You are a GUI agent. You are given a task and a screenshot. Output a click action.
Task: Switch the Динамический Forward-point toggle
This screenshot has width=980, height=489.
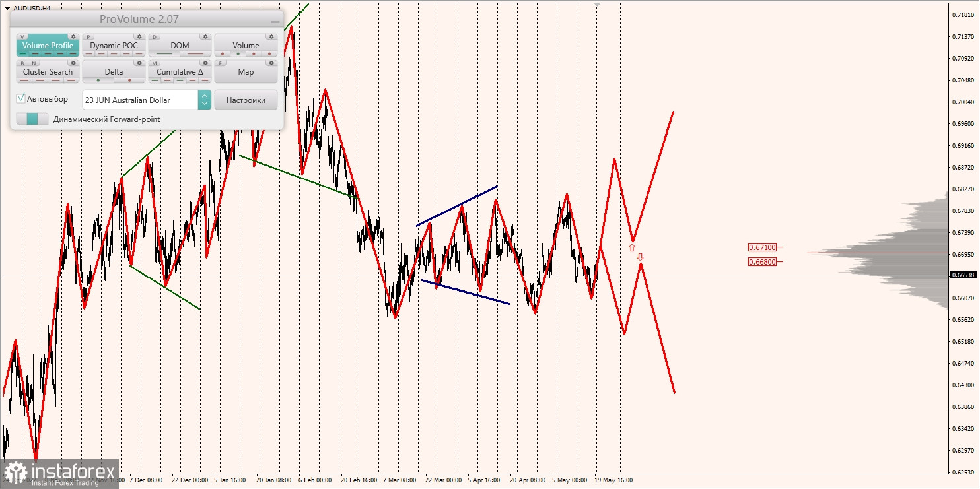[32, 119]
